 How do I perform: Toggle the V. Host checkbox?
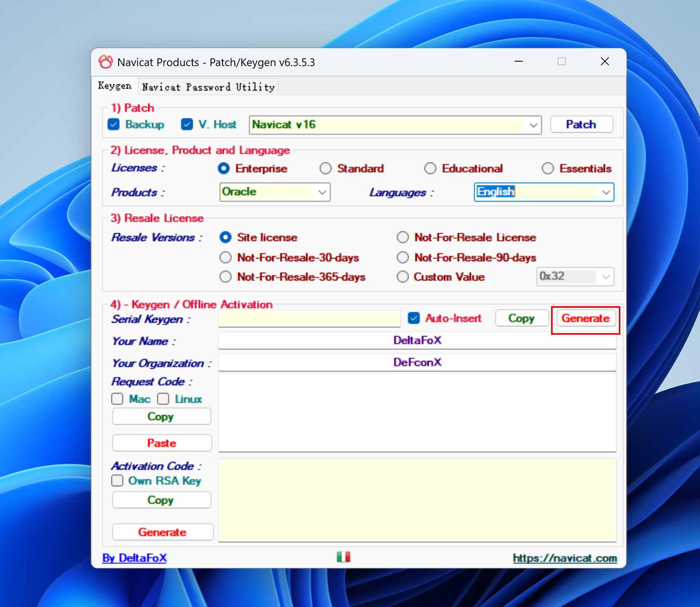pos(187,125)
